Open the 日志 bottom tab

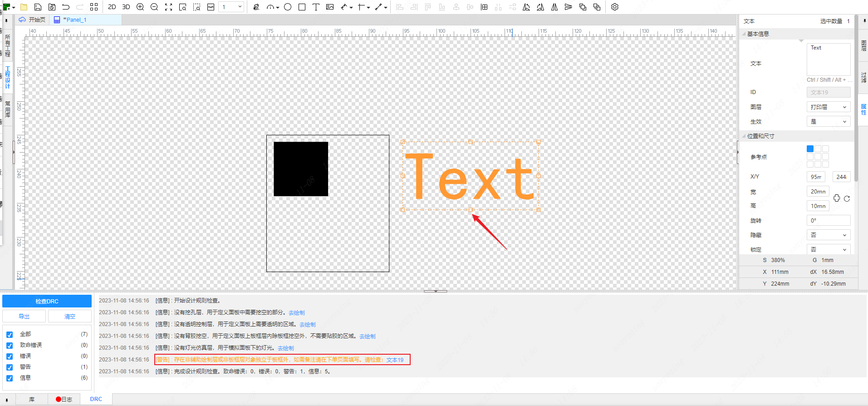(x=64, y=399)
